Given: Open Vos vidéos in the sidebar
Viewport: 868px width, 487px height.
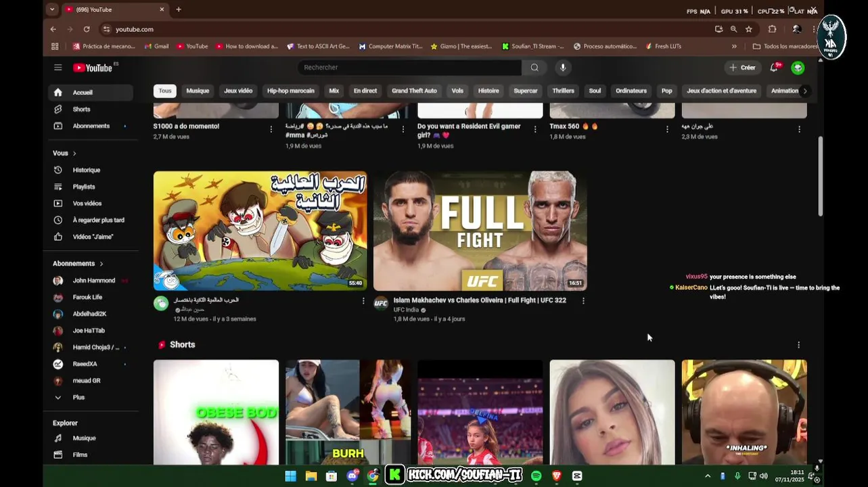Looking at the screenshot, I should click(x=90, y=204).
